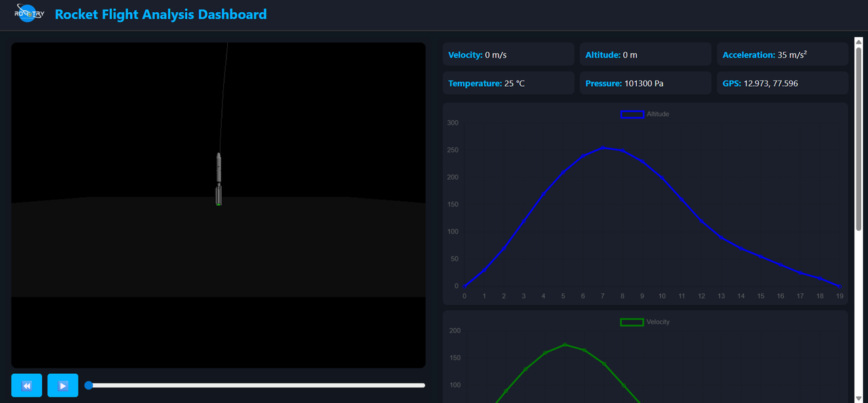
Task: Click the Rocketry logo in header
Action: click(28, 14)
